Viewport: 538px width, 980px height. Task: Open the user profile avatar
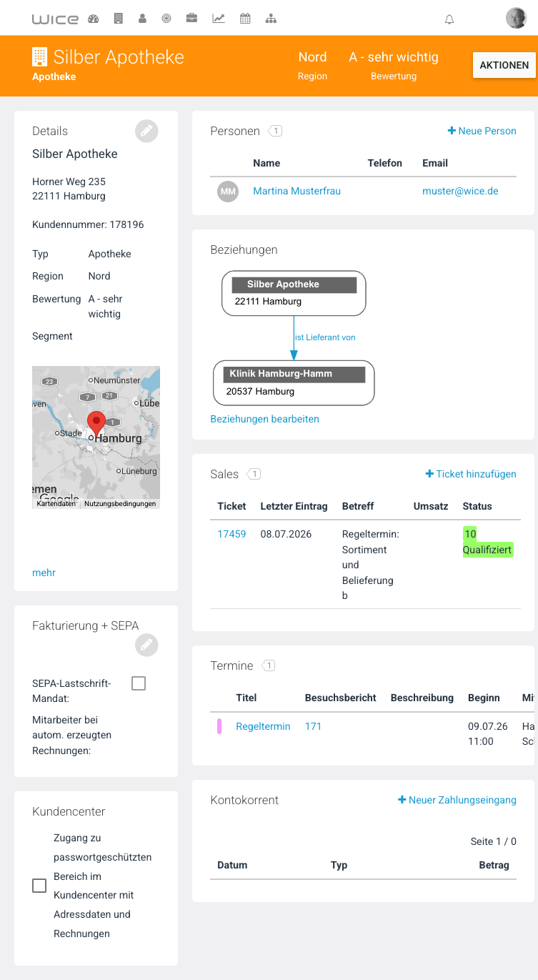pos(516,19)
